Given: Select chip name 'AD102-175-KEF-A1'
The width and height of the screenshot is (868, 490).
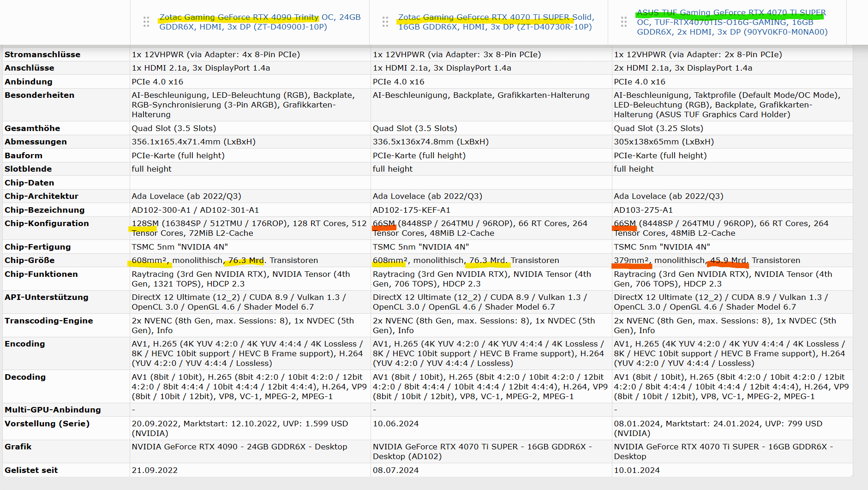Looking at the screenshot, I should [x=412, y=210].
